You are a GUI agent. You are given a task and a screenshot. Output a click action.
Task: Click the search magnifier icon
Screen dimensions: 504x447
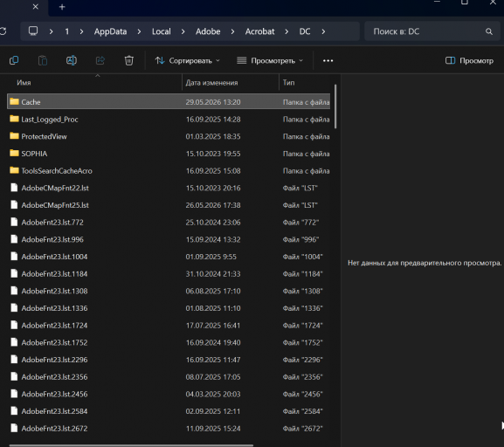pyautogui.click(x=489, y=31)
